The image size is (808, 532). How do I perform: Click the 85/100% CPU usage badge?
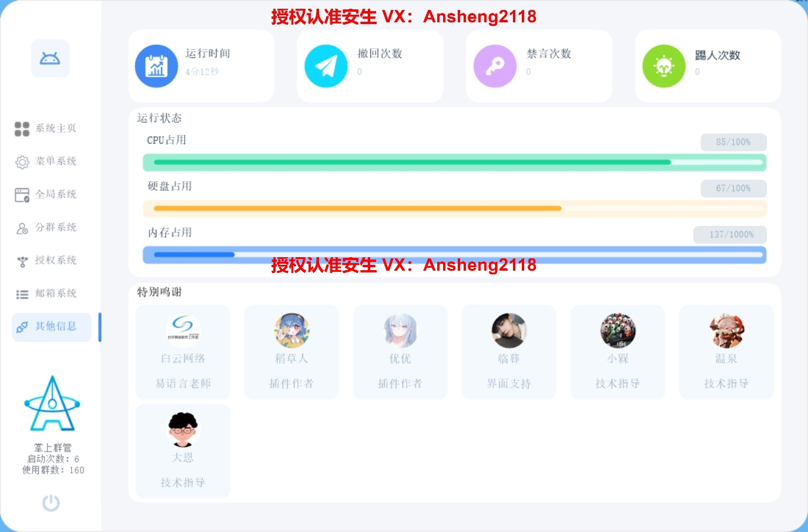733,142
